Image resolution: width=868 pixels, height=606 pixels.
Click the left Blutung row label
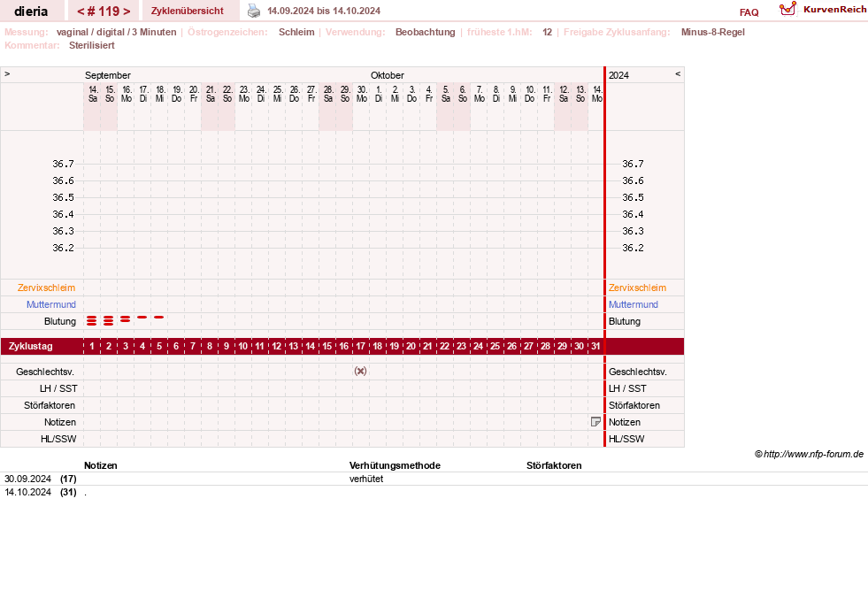pos(60,321)
